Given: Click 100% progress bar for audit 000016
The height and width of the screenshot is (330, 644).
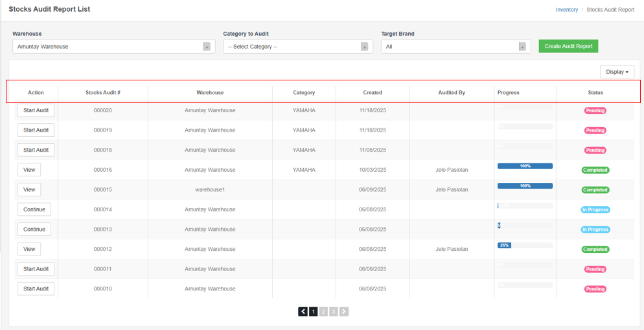Looking at the screenshot, I should point(525,167).
